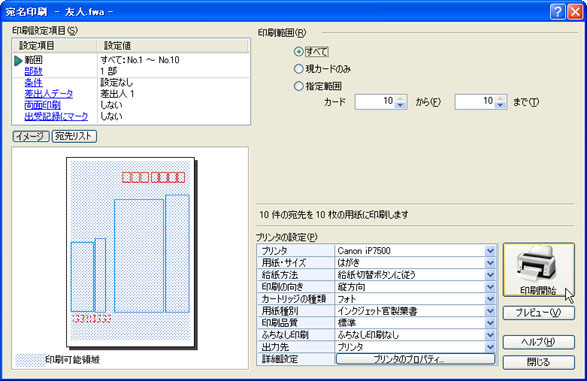Open the 差出人データ link
The image size is (587, 381).
[49, 94]
